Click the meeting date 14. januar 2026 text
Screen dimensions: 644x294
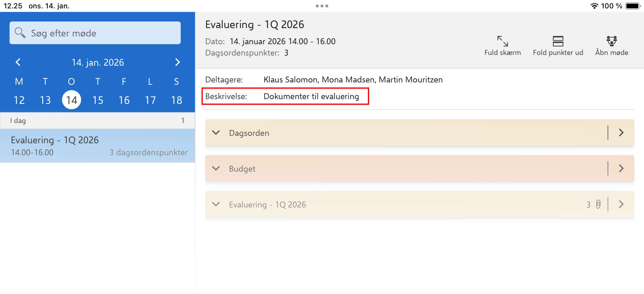pos(282,41)
